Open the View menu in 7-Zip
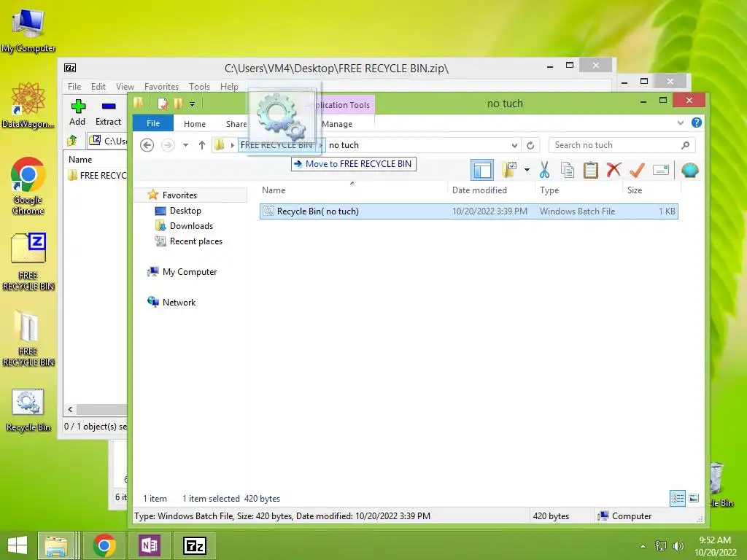The width and height of the screenshot is (747, 560). pyautogui.click(x=125, y=87)
